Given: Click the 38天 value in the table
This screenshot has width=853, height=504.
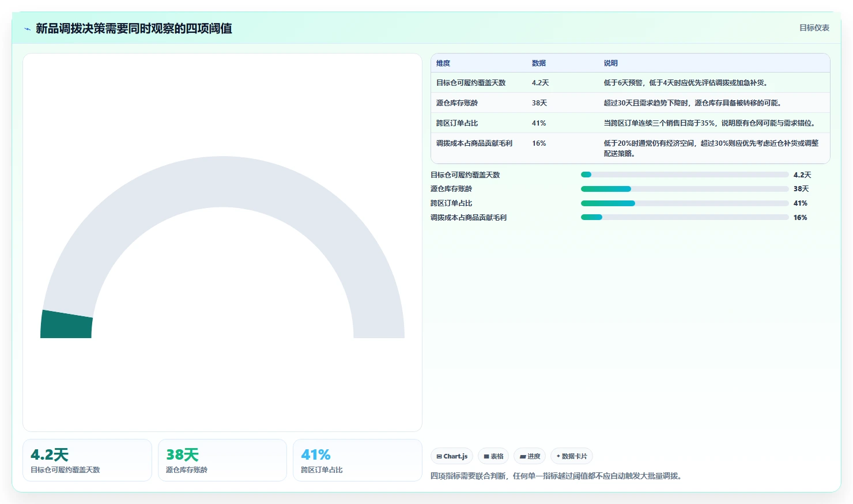Looking at the screenshot, I should click(539, 103).
